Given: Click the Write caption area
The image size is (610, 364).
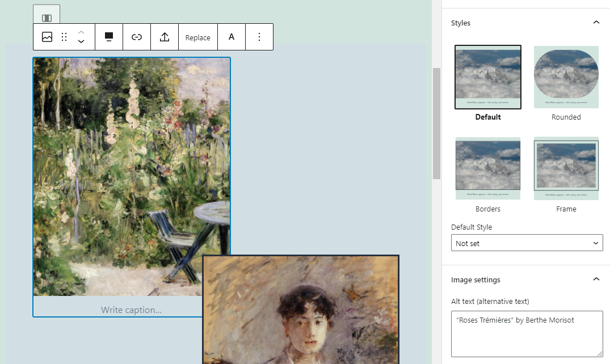Looking at the screenshot, I should click(x=132, y=310).
